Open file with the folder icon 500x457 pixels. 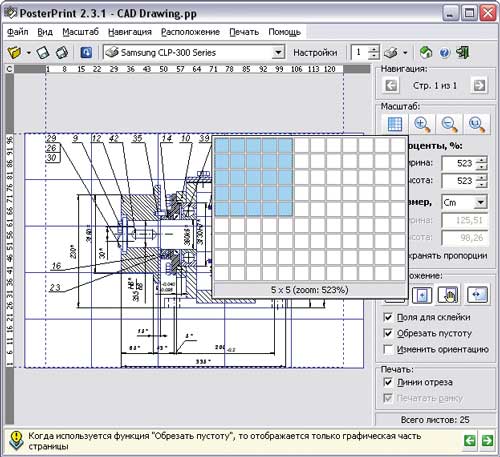click(x=14, y=52)
